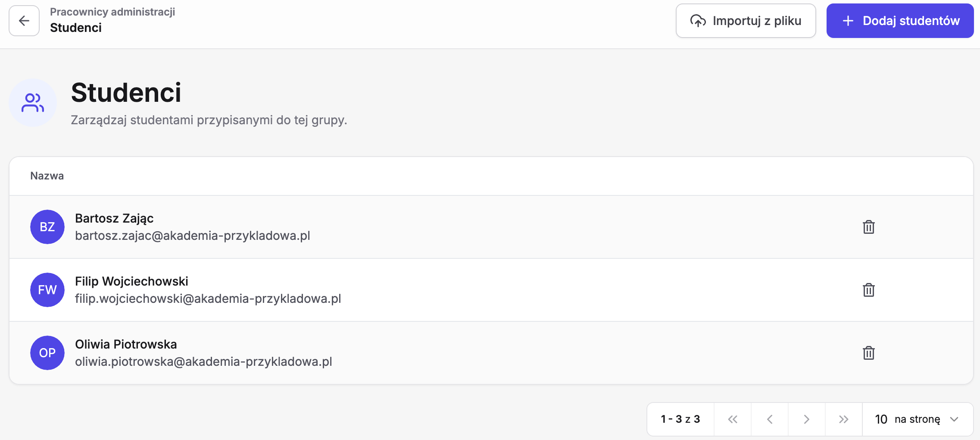Click the Studenci group people icon
Screen dimensions: 980x440
[33, 103]
